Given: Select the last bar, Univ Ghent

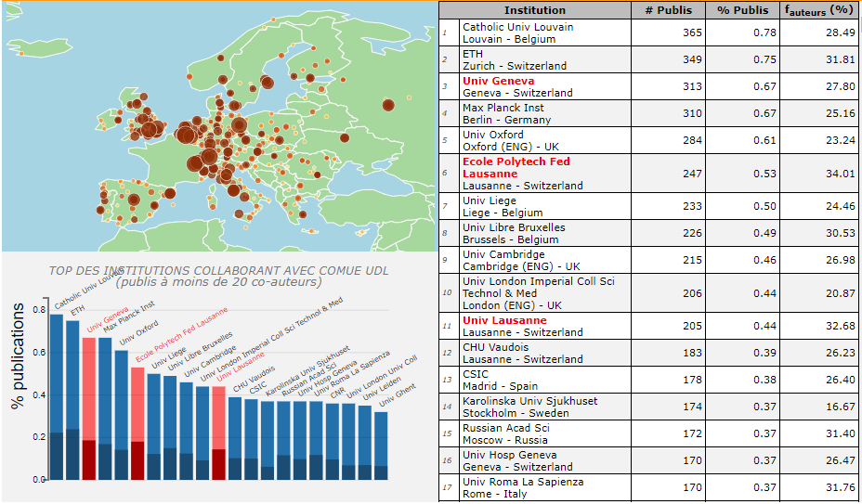Looking at the screenshot, I should pyautogui.click(x=381, y=446).
